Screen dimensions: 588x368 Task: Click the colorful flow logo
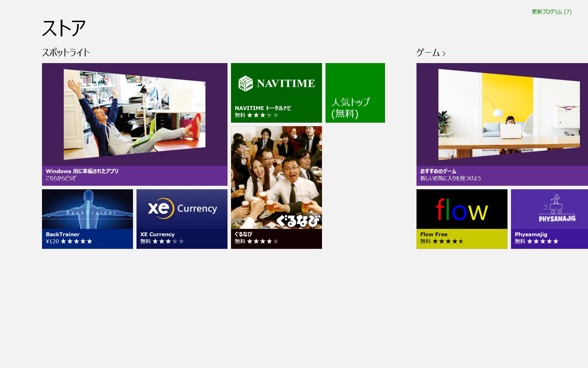click(x=462, y=210)
